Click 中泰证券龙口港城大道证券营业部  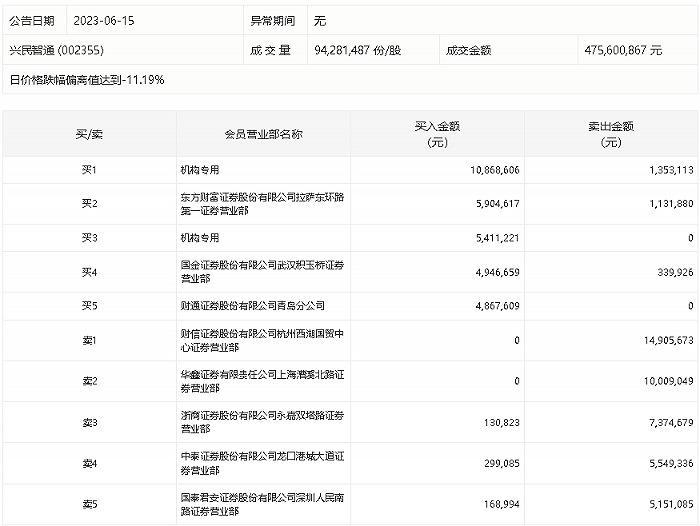pyautogui.click(x=257, y=463)
